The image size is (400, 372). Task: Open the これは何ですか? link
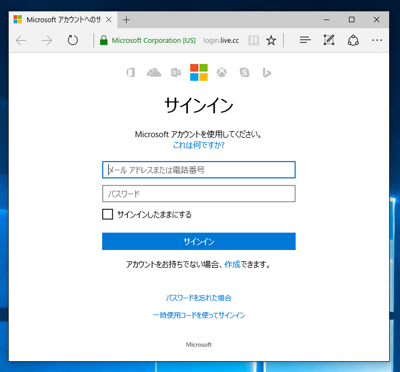click(199, 145)
